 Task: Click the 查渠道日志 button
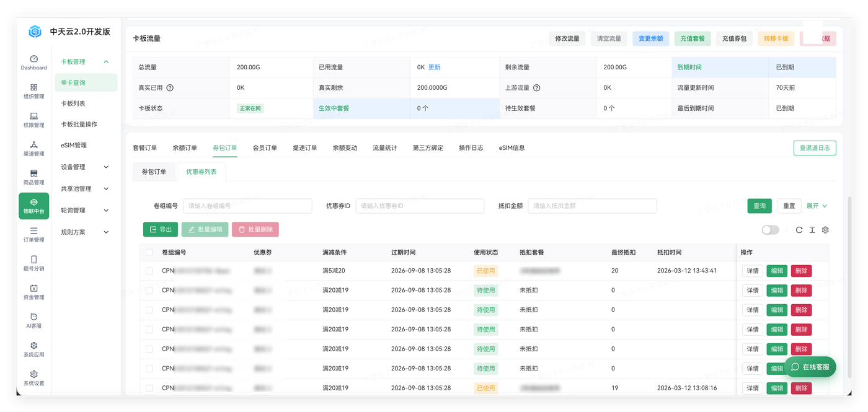pyautogui.click(x=815, y=148)
